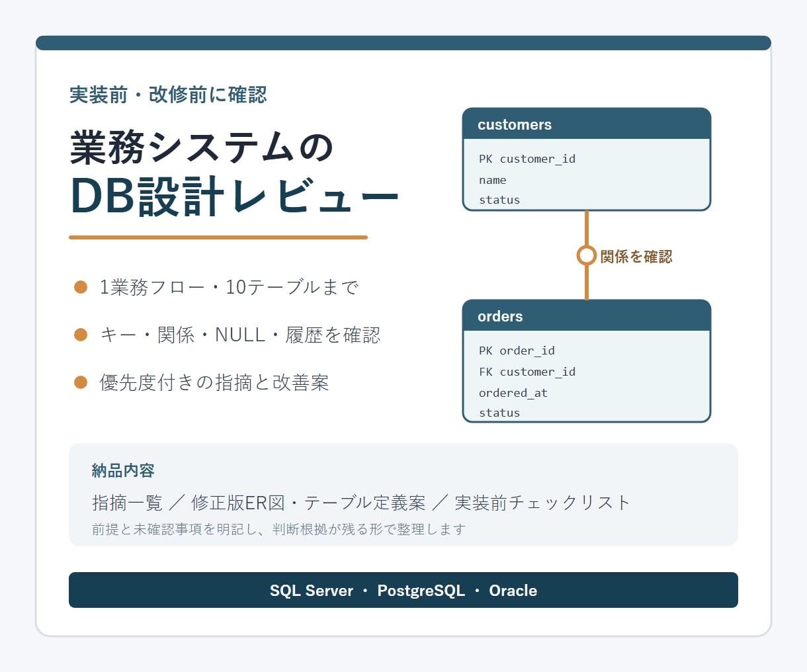Screen dimensions: 807x672
Task: Click 'Oracle' in the bottom banner
Action: 513,591
